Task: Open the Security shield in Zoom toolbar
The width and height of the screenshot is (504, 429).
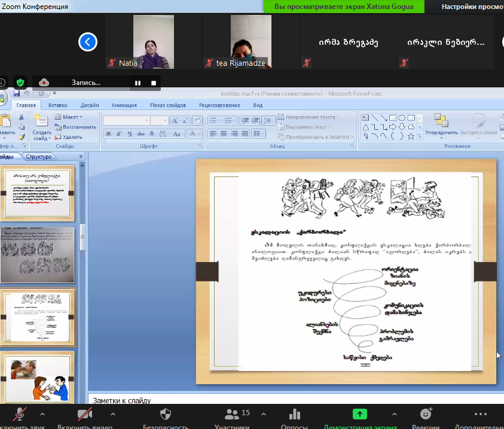Action: point(166,414)
